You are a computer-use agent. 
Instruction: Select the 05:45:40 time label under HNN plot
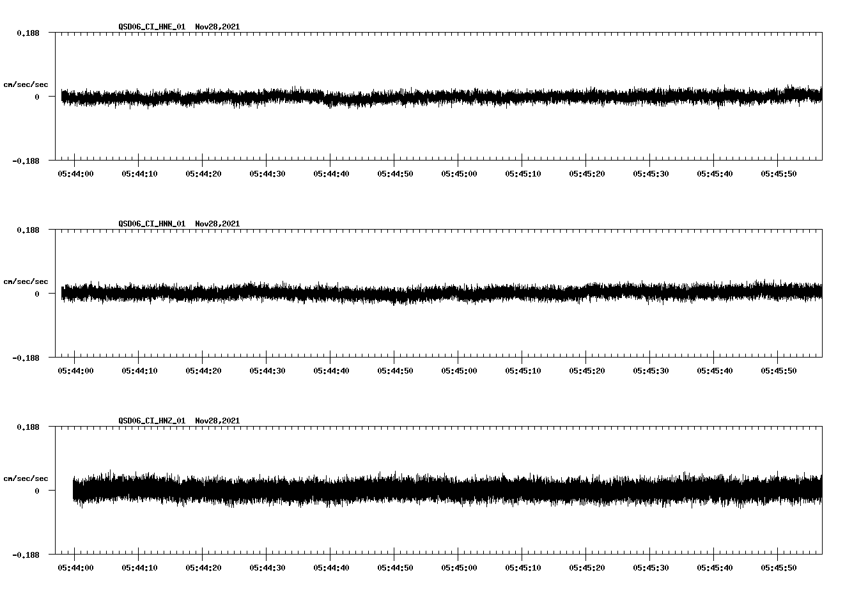click(715, 371)
